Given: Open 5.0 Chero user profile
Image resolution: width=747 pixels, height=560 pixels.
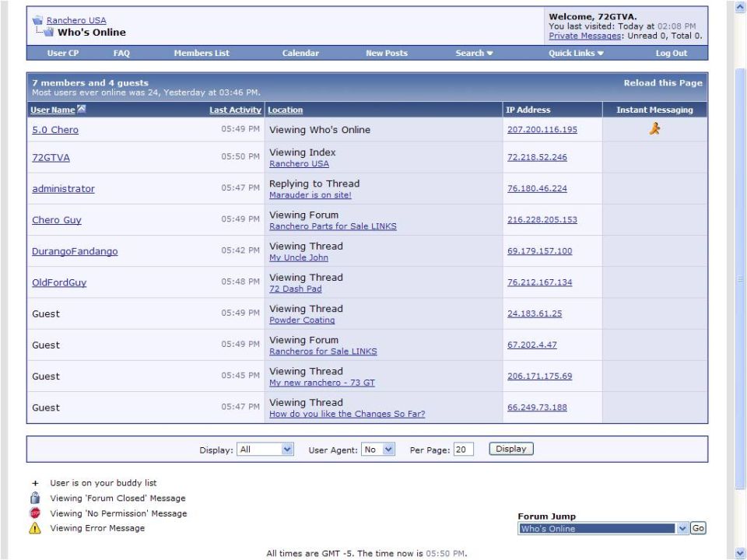Looking at the screenshot, I should pyautogui.click(x=55, y=130).
